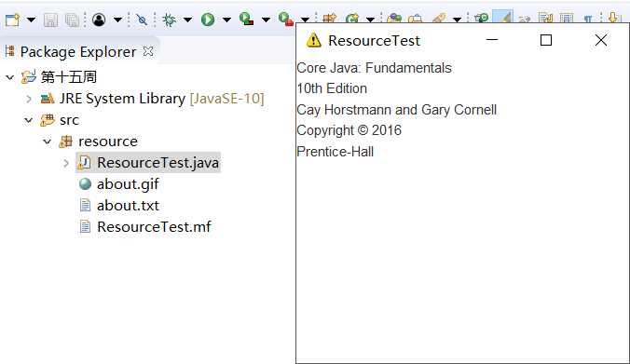Expand the JRE System Library node
This screenshot has width=630, height=364.
[29, 99]
